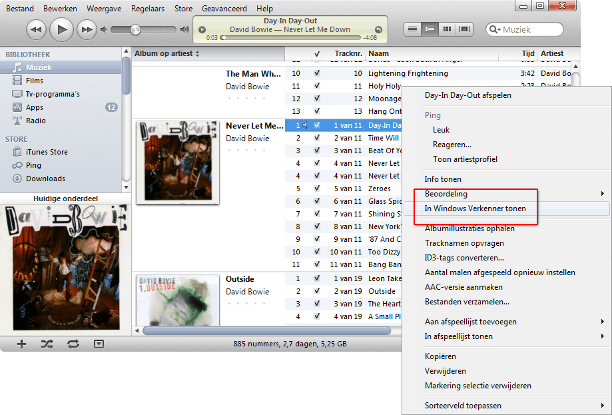612x415 pixels.
Task: Click the high volume speaker icon
Action: tap(184, 29)
